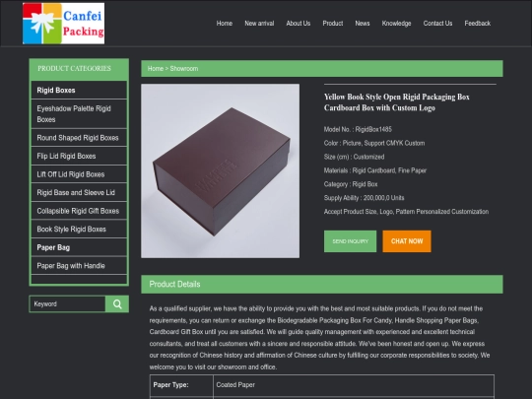The width and height of the screenshot is (532, 399).
Task: Click into the Keyword search field
Action: point(68,304)
